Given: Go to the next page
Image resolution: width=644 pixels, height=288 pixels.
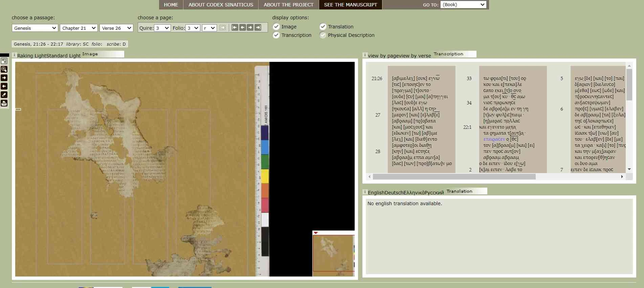Looking at the screenshot, I should [250, 28].
